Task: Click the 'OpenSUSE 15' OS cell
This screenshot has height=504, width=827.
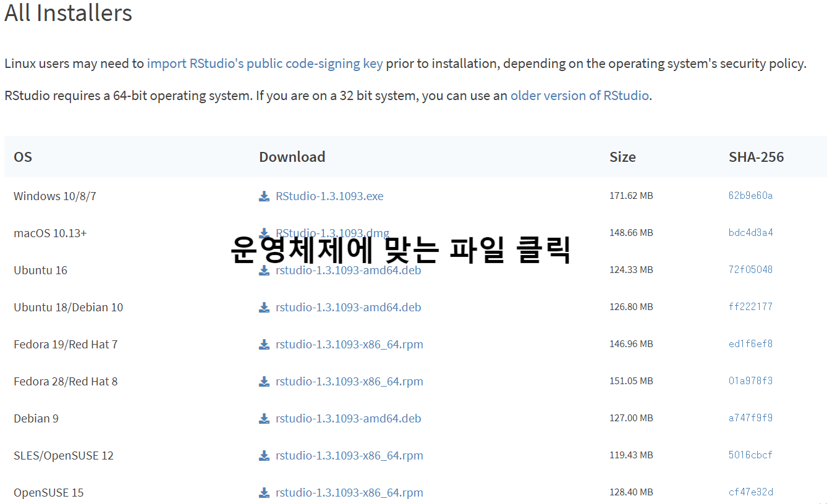Action: (48, 493)
